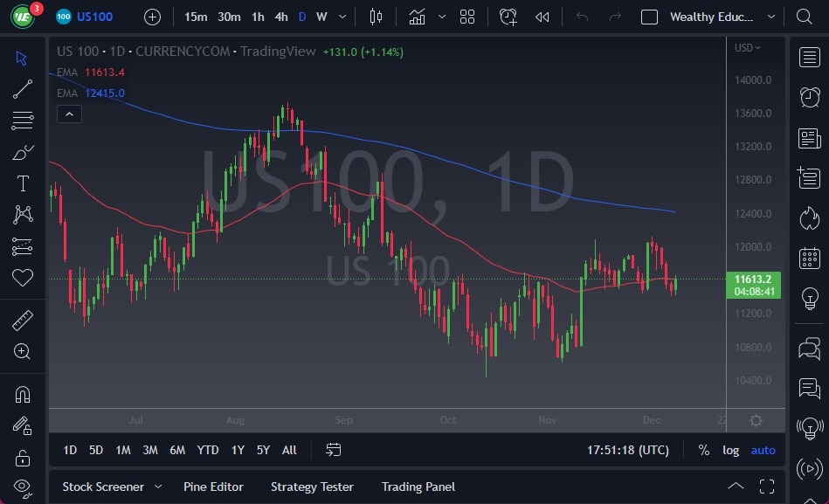Open the Strategy Tester tab
Viewport: 829px width, 504px height.
coord(312,487)
